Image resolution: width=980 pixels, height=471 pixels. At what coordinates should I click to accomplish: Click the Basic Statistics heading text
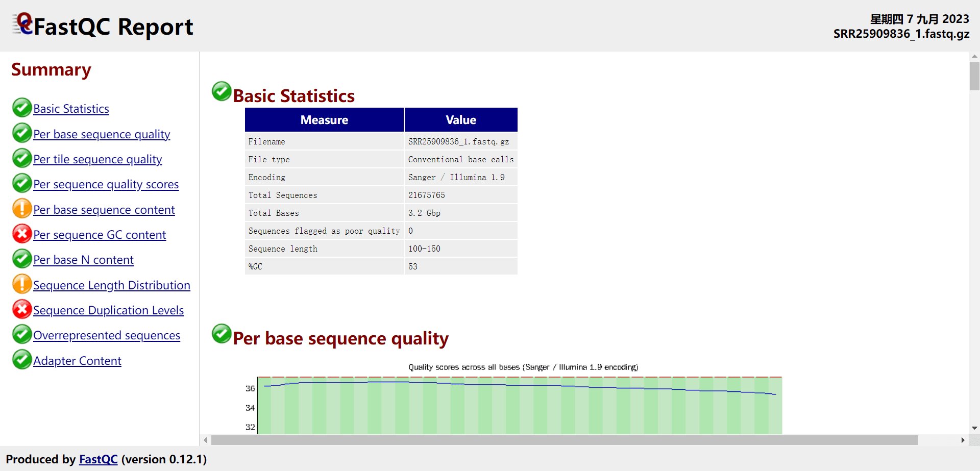pyautogui.click(x=294, y=96)
